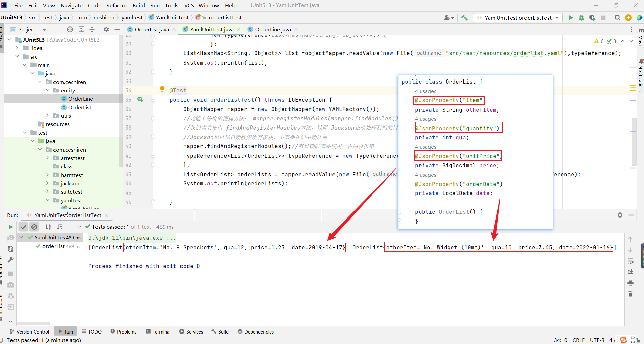Open the Terminal tool window

pos(158,332)
